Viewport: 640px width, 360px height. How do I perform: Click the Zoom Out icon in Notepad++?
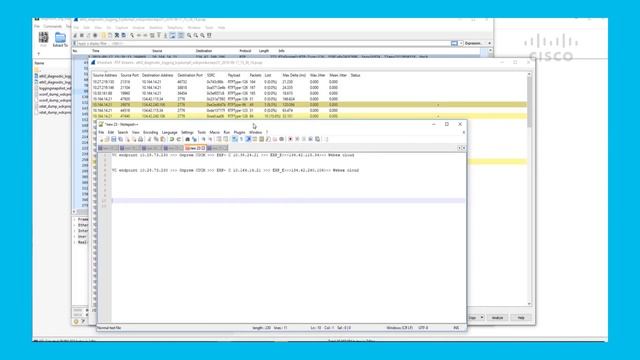[210, 139]
